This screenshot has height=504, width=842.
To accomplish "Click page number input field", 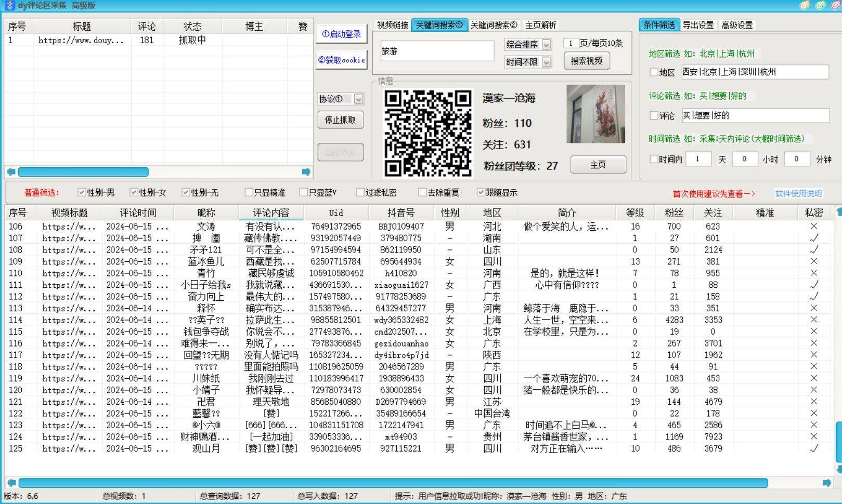I will (x=571, y=43).
